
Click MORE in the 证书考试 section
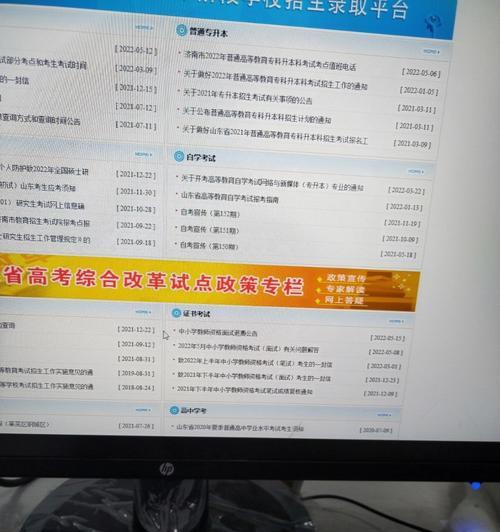(x=396, y=321)
